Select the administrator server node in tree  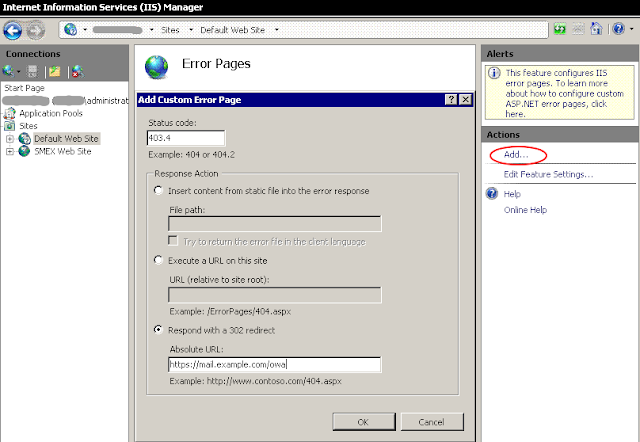[65, 100]
